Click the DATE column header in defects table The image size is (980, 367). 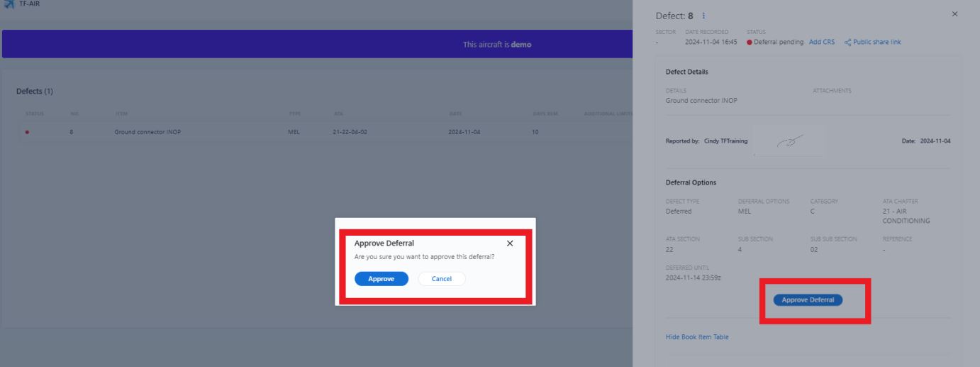pyautogui.click(x=455, y=114)
